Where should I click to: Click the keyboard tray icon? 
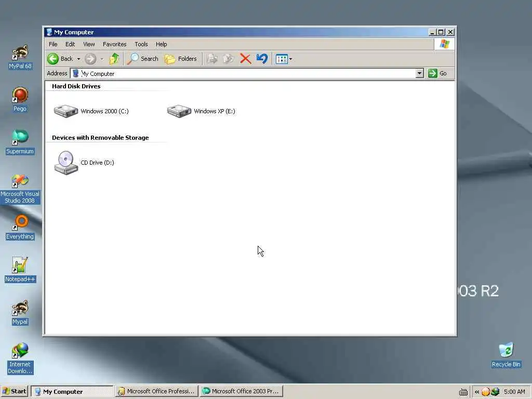463,392
